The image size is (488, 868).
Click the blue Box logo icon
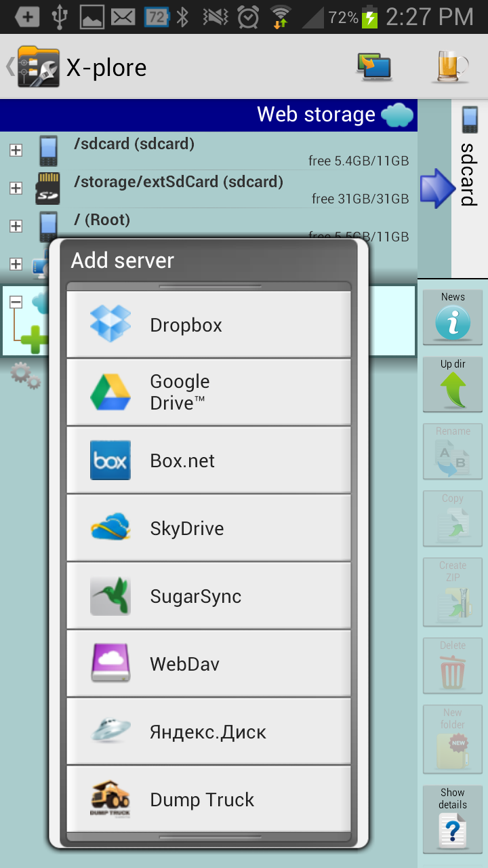click(110, 460)
